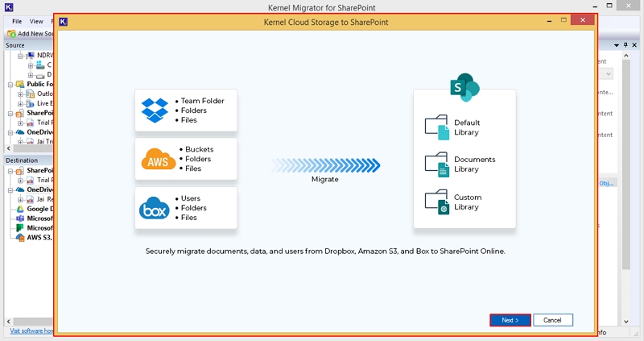
Task: Click the Custom Library folder icon
Action: point(437,202)
